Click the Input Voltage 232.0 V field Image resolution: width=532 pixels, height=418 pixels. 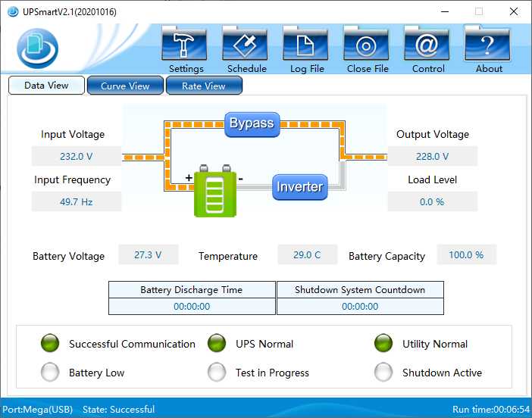coord(77,156)
